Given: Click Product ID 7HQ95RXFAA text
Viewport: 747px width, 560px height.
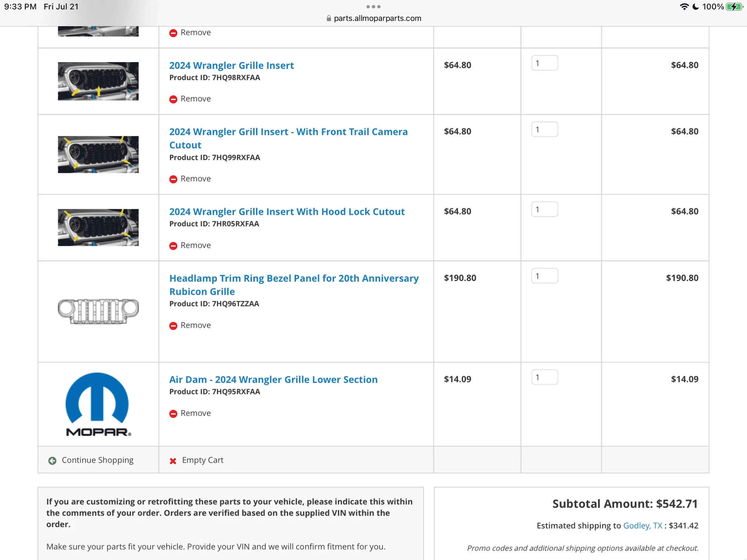Looking at the screenshot, I should click(214, 392).
